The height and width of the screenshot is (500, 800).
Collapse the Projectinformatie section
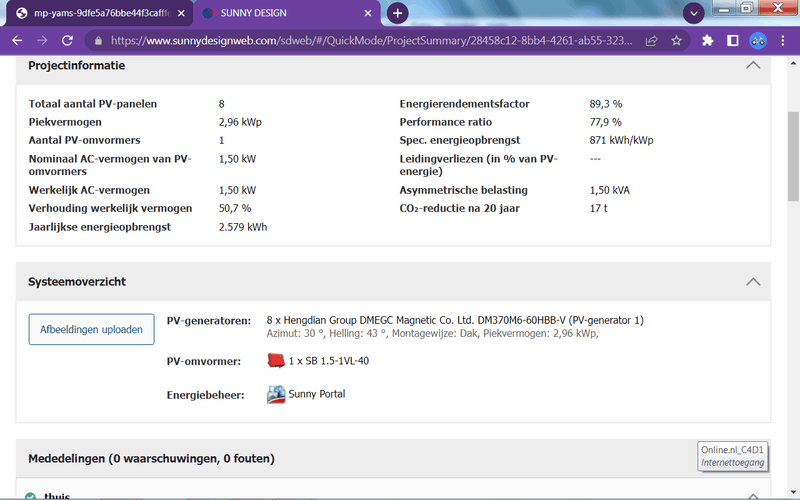(x=753, y=65)
